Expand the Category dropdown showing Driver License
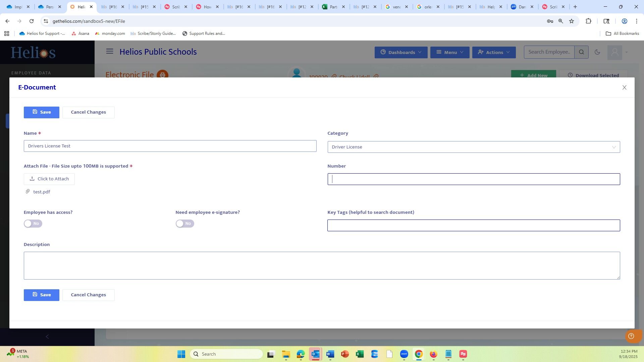This screenshot has width=644, height=362. (473, 147)
